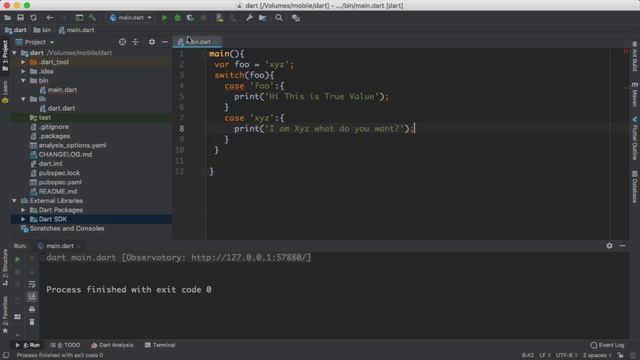The width and height of the screenshot is (640, 360).
Task: Click the restore layout icon in Run panel
Action: 18,317
